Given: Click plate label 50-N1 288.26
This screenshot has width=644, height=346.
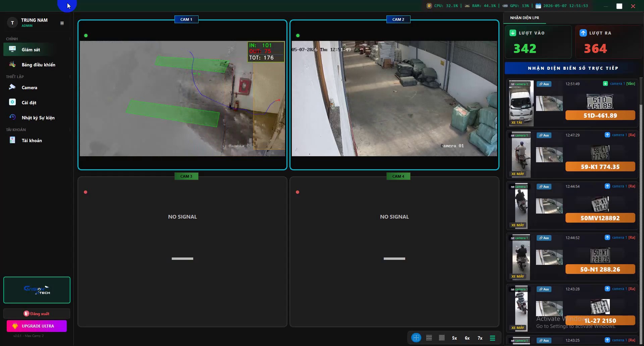Looking at the screenshot, I should (600, 269).
